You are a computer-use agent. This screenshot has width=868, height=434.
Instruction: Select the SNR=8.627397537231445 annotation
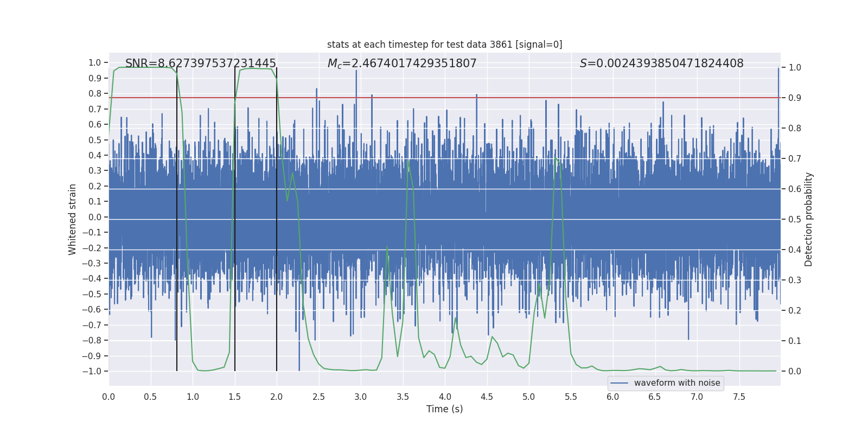click(x=201, y=63)
